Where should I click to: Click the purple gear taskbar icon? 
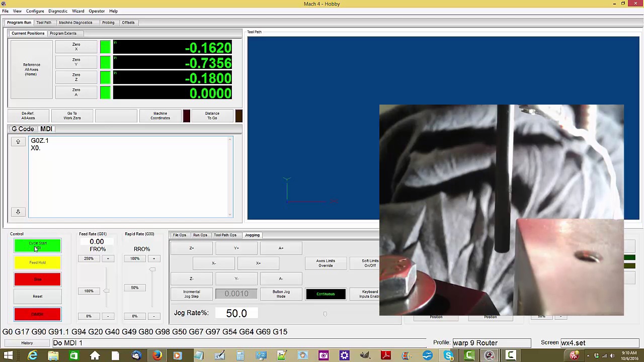(344, 355)
